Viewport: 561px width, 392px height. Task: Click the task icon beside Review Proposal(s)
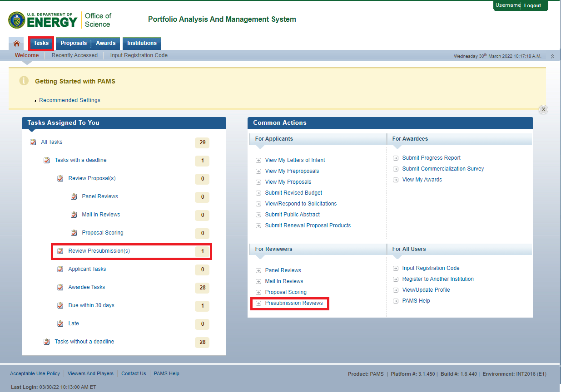pos(60,178)
